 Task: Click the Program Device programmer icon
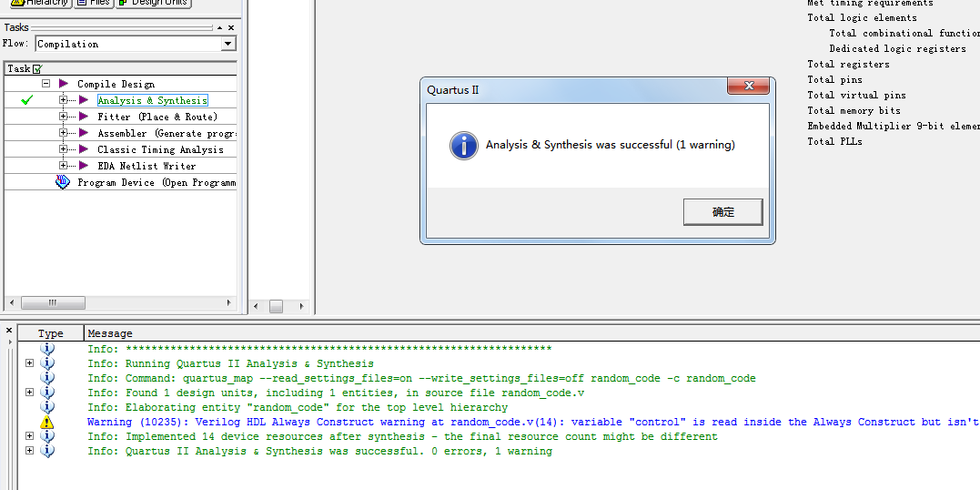[x=63, y=182]
